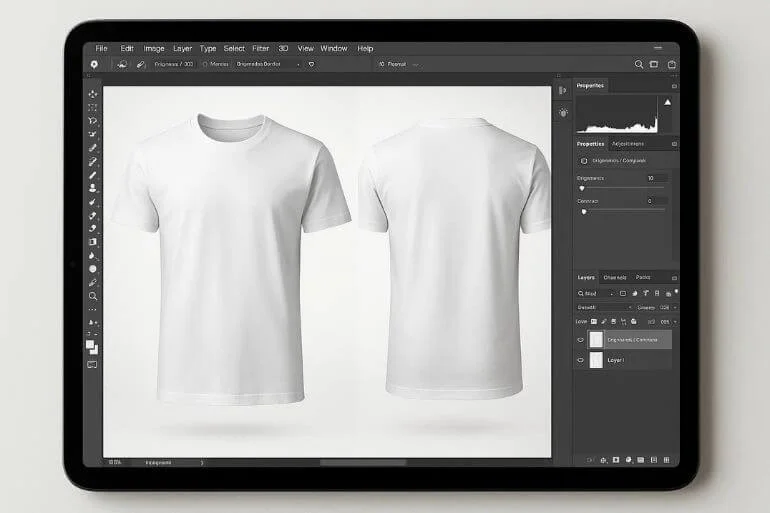Open the Image menu
Image resolution: width=770 pixels, height=513 pixels.
point(154,48)
